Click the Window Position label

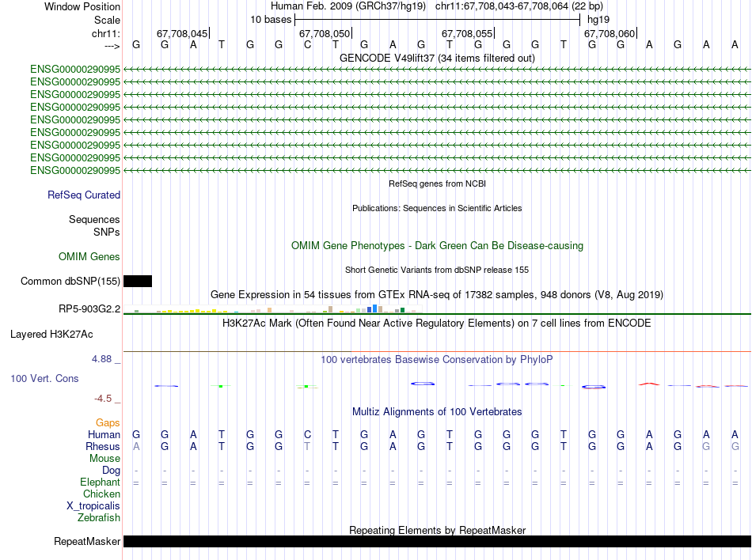coord(82,6)
